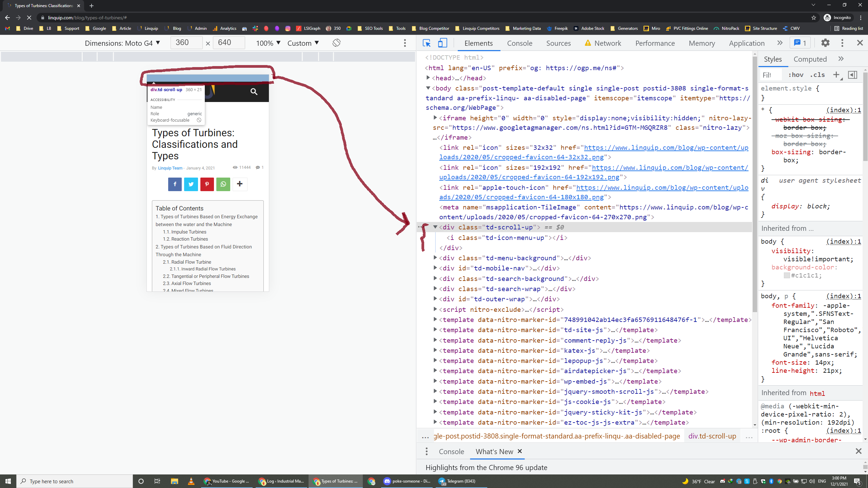Open the issues counter badge
This screenshot has width=868, height=488.
pyautogui.click(x=800, y=43)
